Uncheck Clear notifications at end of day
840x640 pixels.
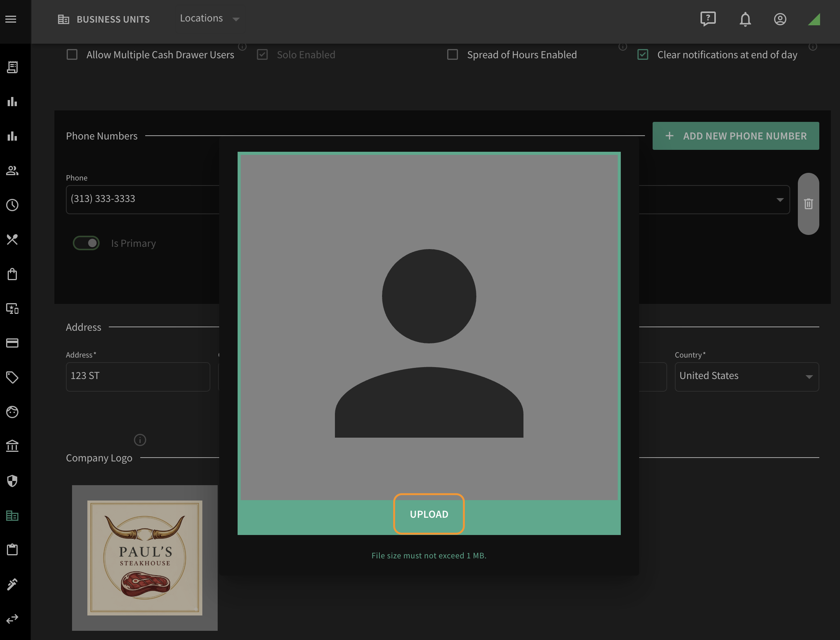click(x=643, y=54)
